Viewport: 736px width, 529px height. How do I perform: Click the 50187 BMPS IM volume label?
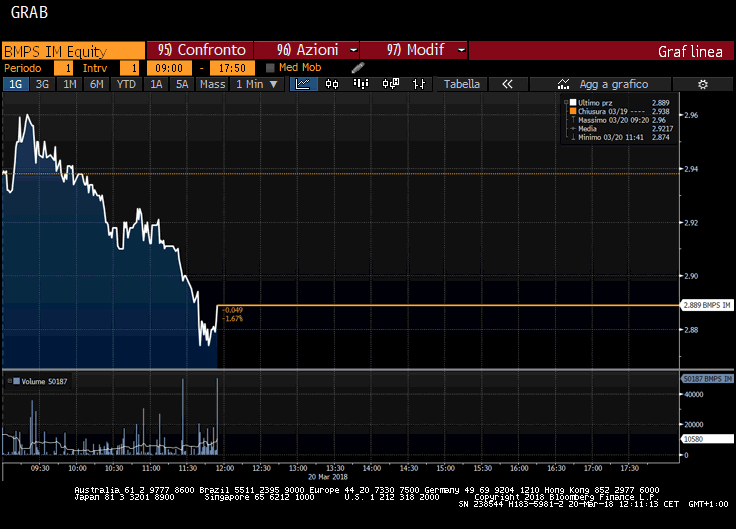[707, 379]
